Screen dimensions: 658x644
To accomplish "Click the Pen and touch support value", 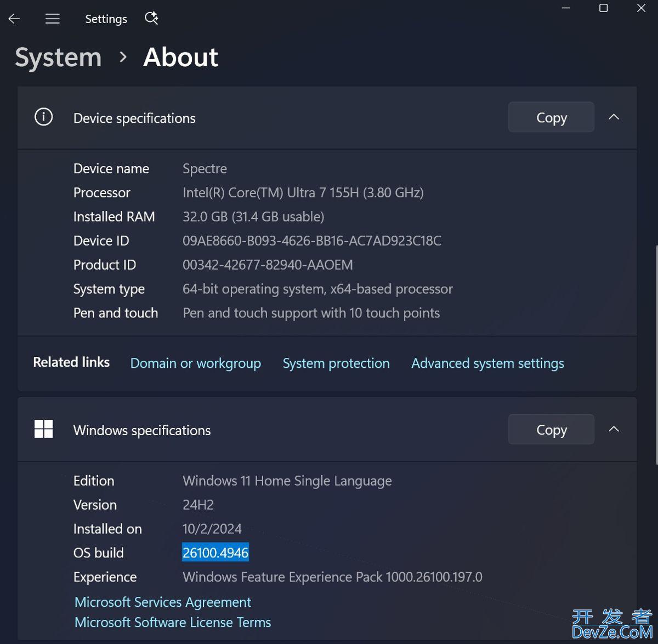I will [311, 314].
